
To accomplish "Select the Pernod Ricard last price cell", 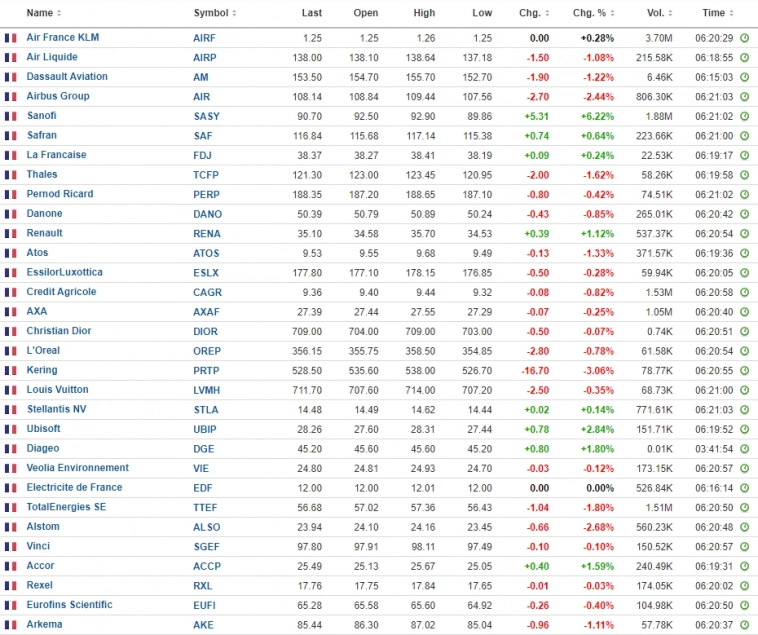I will [308, 194].
